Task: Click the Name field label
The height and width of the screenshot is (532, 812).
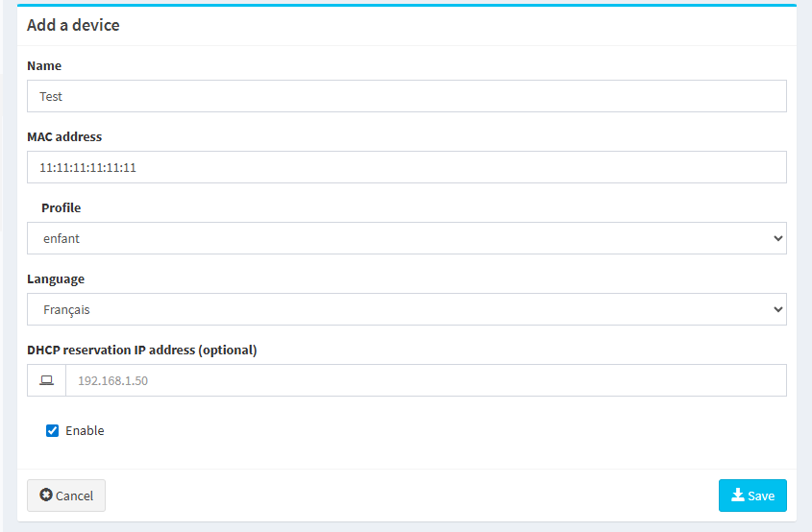Action: click(44, 65)
